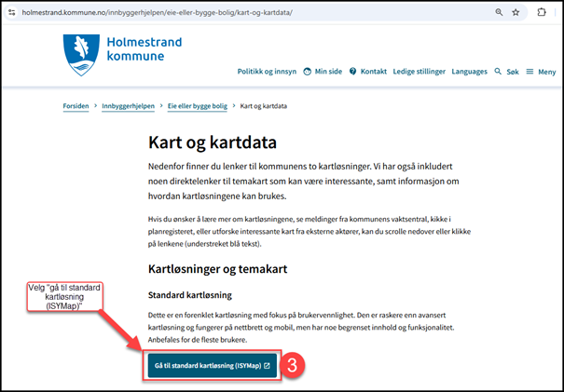
Task: Click the Søk text label
Action: pyautogui.click(x=513, y=72)
